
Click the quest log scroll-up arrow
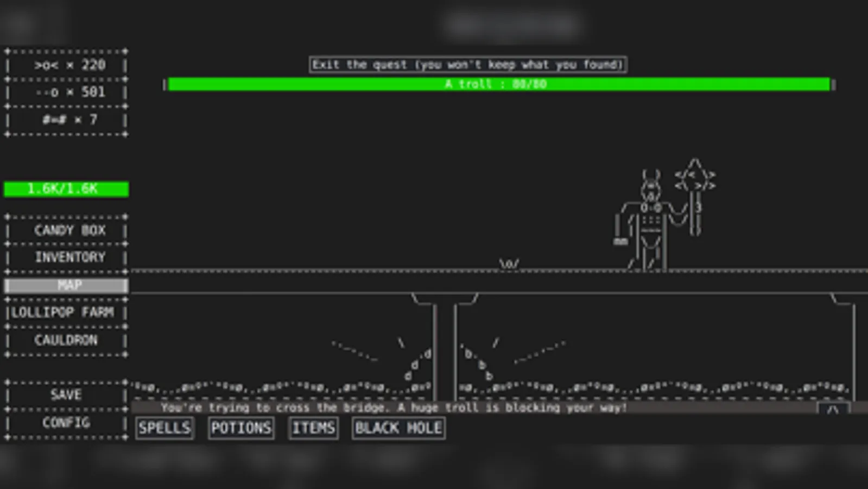833,409
